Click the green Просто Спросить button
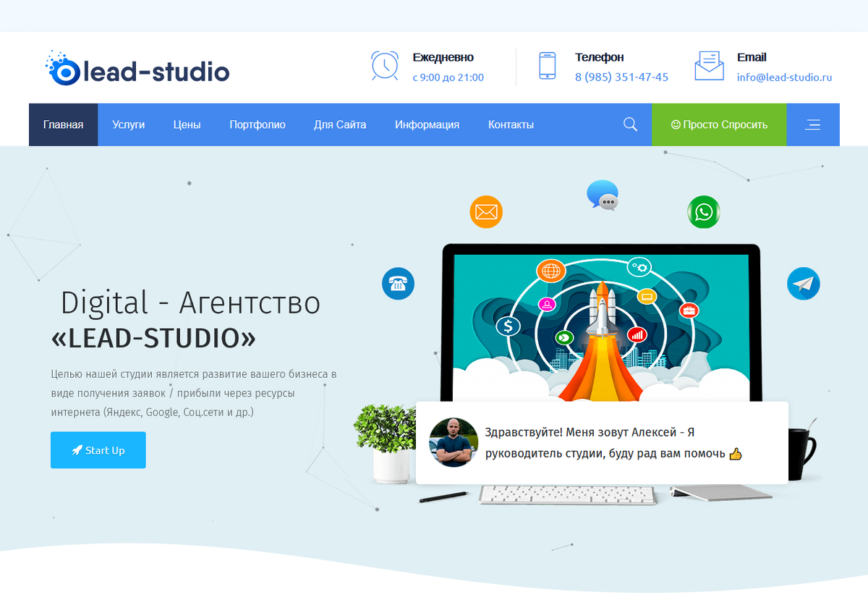 pyautogui.click(x=719, y=124)
